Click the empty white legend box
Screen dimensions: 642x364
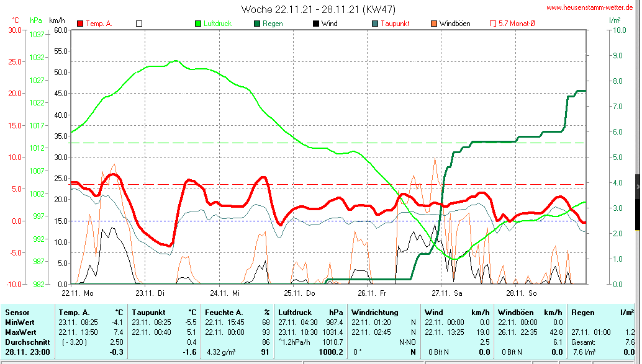pyautogui.click(x=139, y=24)
